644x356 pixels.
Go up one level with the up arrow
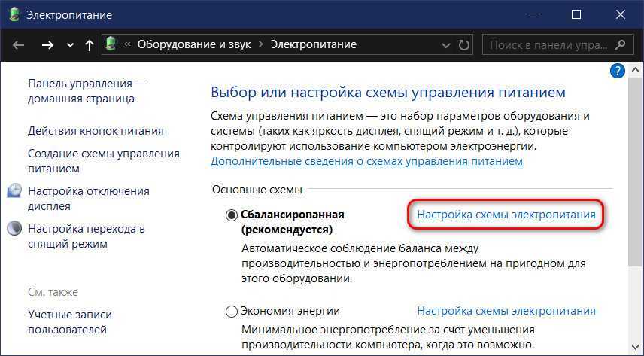point(90,45)
